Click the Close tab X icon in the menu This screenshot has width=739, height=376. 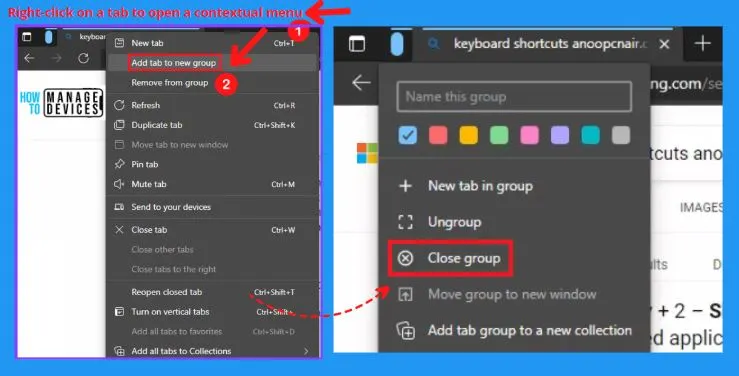coord(119,229)
